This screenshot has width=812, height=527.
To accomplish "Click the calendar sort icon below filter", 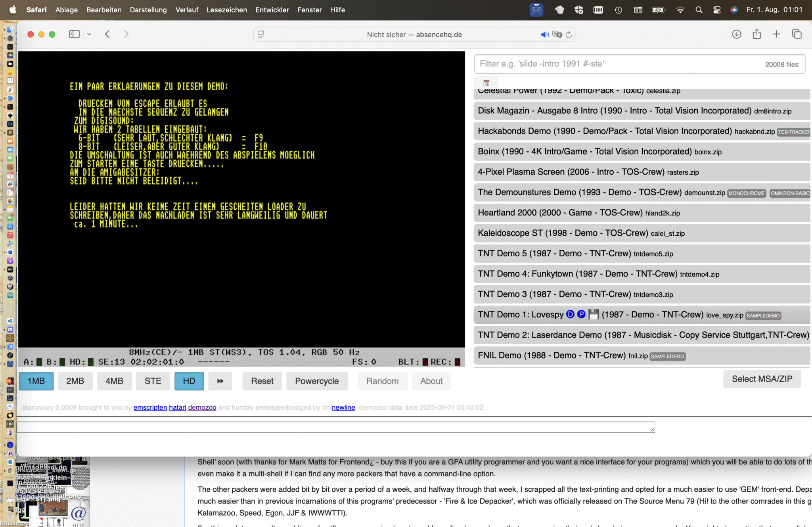I will (486, 83).
